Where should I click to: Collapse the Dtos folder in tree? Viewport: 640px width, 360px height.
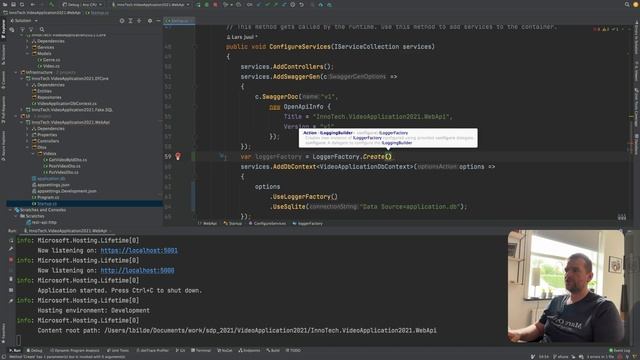point(28,147)
